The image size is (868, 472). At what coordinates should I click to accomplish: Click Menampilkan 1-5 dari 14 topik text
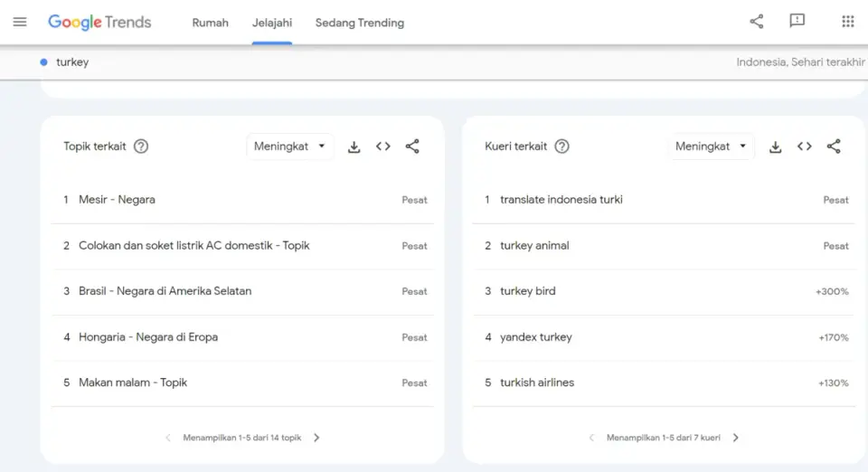pyautogui.click(x=242, y=438)
